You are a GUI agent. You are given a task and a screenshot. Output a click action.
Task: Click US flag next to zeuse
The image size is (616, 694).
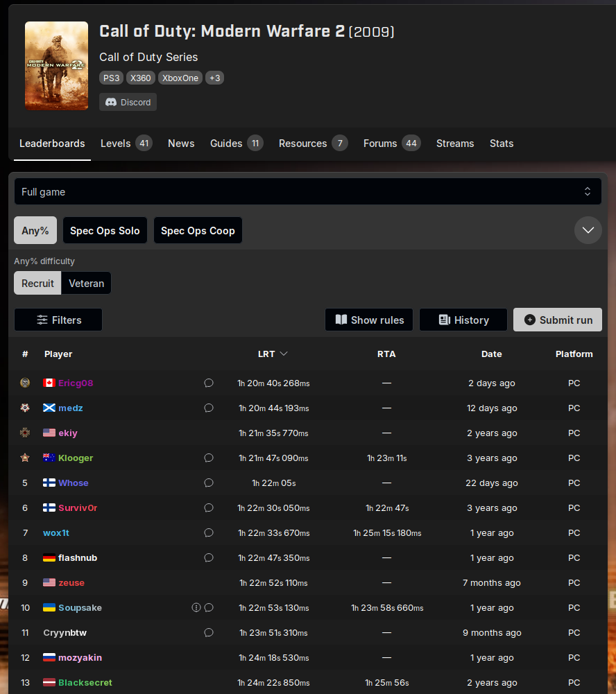(x=49, y=582)
